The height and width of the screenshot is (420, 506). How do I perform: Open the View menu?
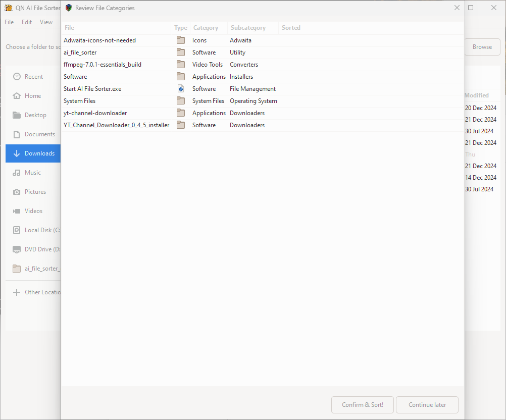coord(46,22)
